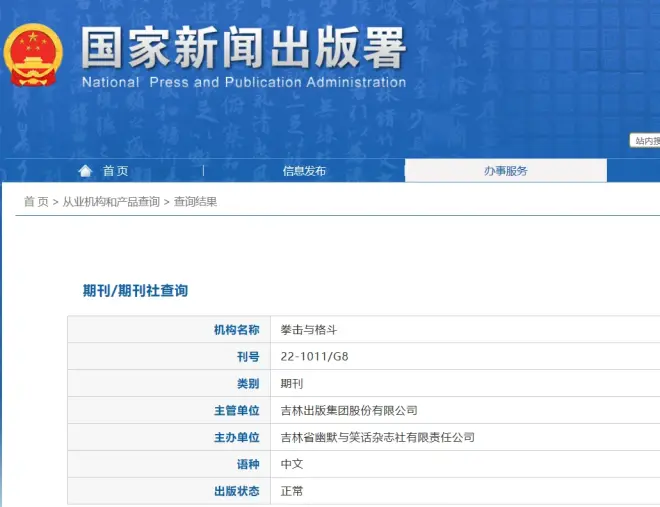The height and width of the screenshot is (507, 660).
Task: Go to 首页 via breadcrumb link
Action: click(36, 202)
